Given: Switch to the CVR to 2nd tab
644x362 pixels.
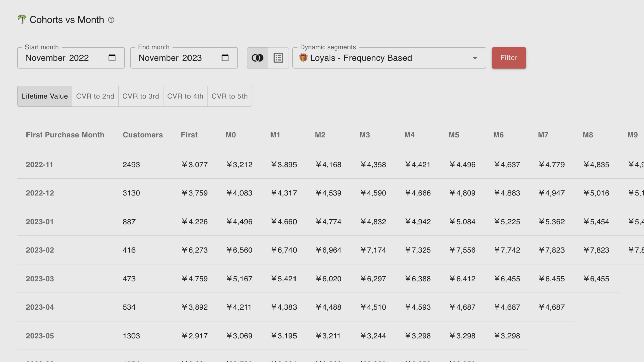Looking at the screenshot, I should [x=95, y=96].
